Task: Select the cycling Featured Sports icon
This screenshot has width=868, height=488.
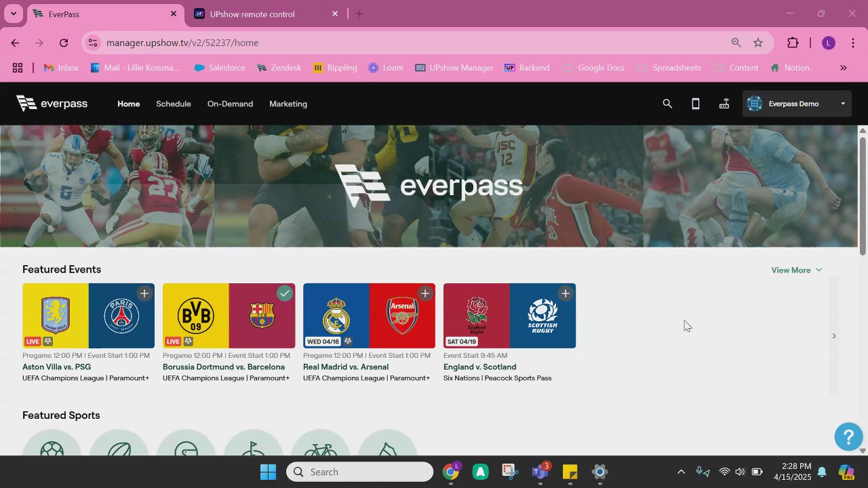Action: coord(320,443)
